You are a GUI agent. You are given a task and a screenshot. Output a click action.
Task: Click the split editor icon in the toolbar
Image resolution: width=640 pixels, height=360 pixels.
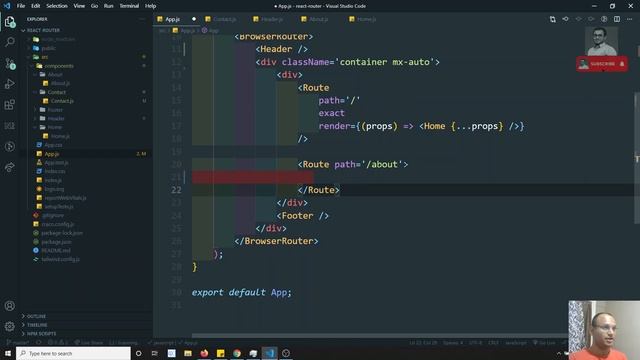617,19
